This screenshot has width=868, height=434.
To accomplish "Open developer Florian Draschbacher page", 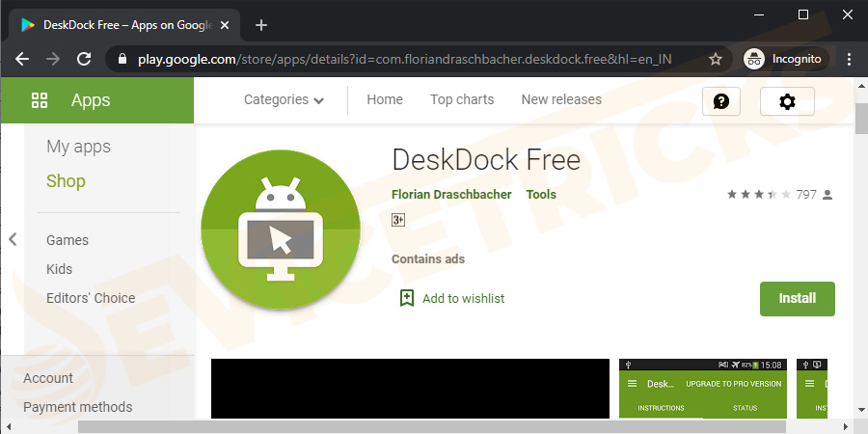I will pyautogui.click(x=451, y=194).
